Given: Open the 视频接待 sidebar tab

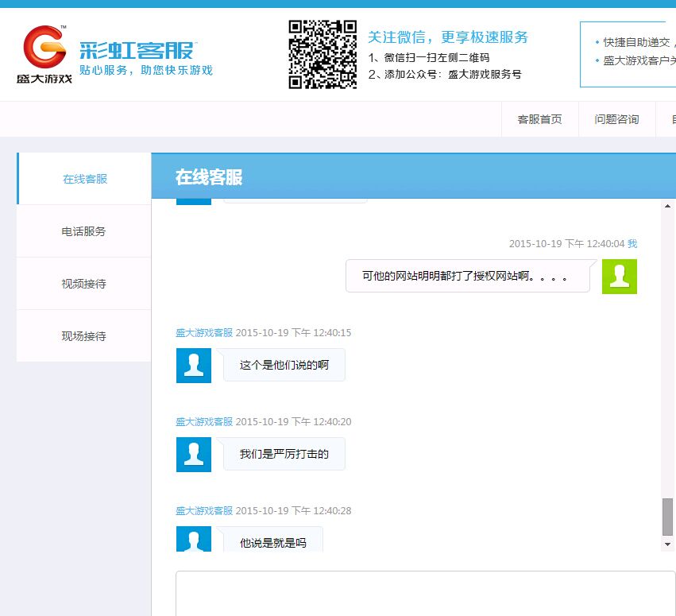Looking at the screenshot, I should click(84, 284).
